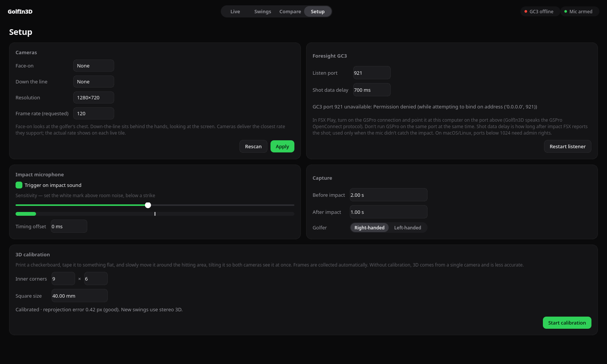Screen dimensions: 607x364
Task: Open the Compare tab
Action: pyautogui.click(x=290, y=11)
